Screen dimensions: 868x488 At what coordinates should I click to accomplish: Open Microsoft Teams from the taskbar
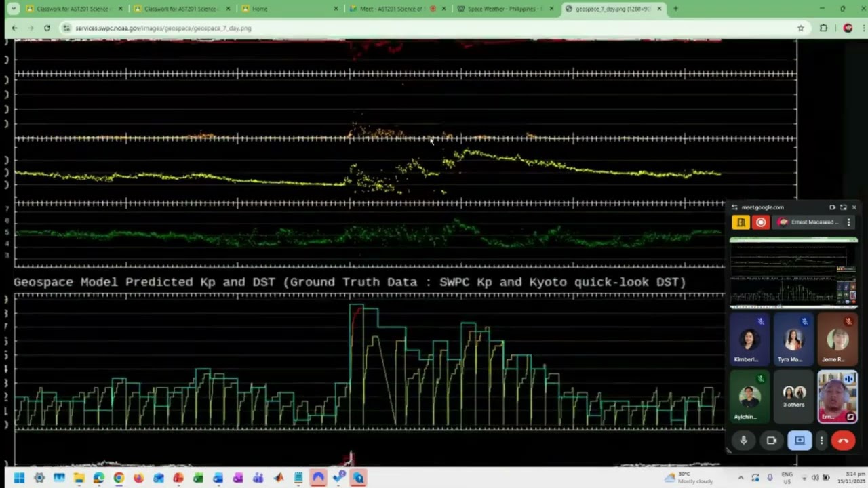pyautogui.click(x=258, y=478)
